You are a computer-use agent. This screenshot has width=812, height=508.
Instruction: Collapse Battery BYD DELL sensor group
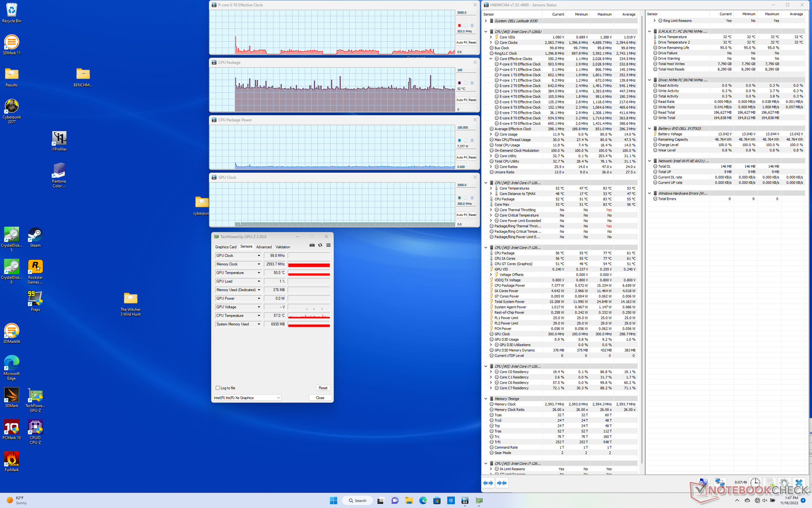click(x=650, y=128)
